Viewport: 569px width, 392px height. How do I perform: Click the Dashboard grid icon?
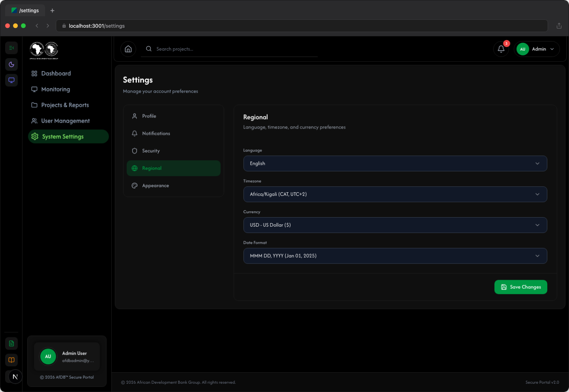[34, 74]
